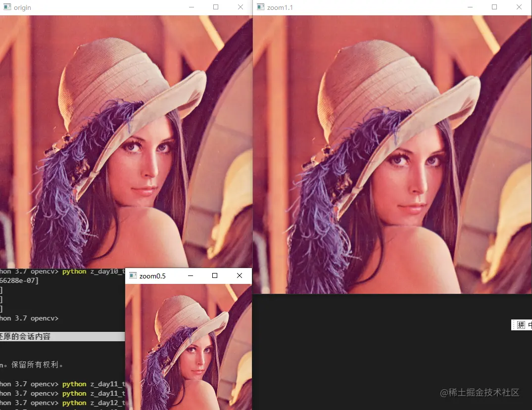Click the zoom1.1 window's title bar icon

pos(261,7)
